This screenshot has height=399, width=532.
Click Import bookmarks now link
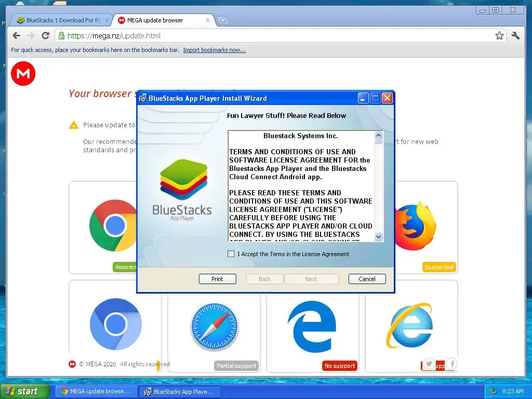215,50
